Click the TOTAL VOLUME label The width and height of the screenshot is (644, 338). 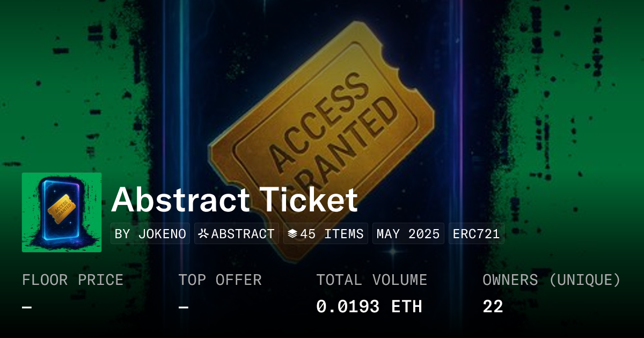[x=371, y=280]
